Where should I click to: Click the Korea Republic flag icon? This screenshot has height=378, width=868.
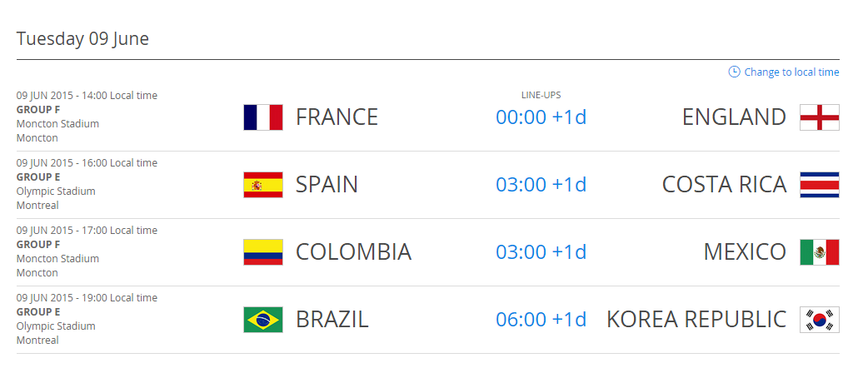coord(819,320)
